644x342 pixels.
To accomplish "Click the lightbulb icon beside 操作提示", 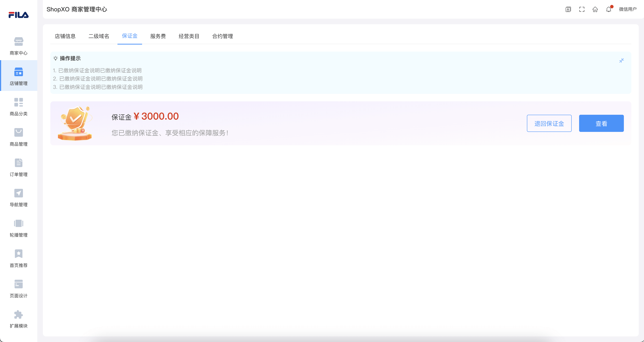I will point(56,58).
